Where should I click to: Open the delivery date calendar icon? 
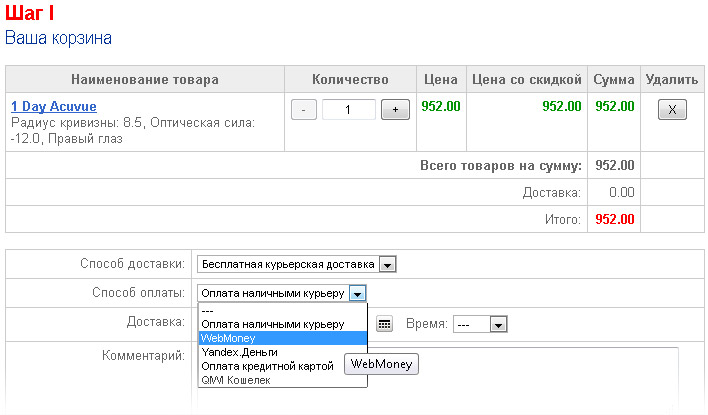(x=384, y=324)
